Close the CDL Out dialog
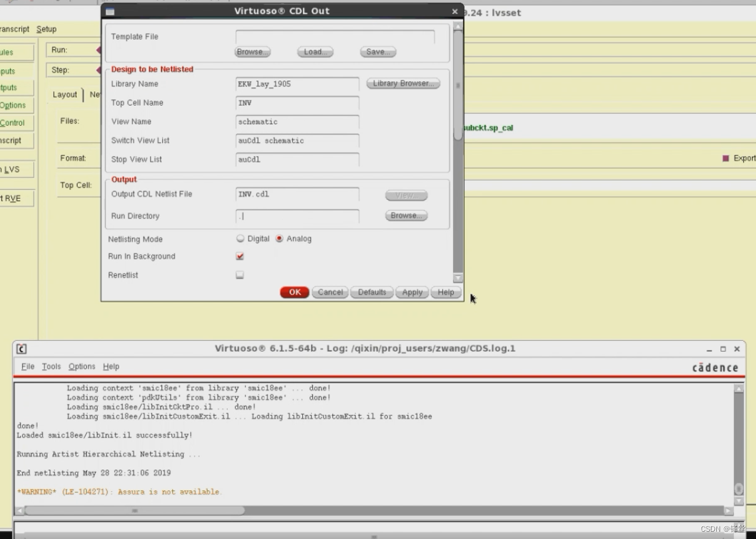756x539 pixels. click(x=454, y=11)
